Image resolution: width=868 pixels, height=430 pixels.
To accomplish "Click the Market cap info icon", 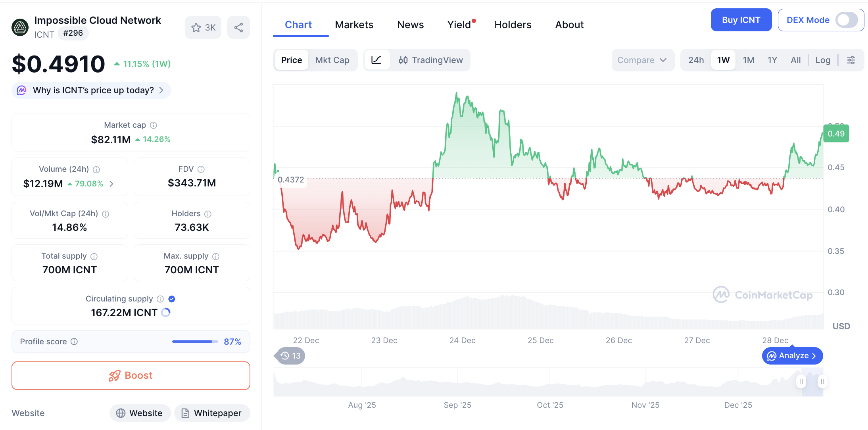I will (154, 125).
